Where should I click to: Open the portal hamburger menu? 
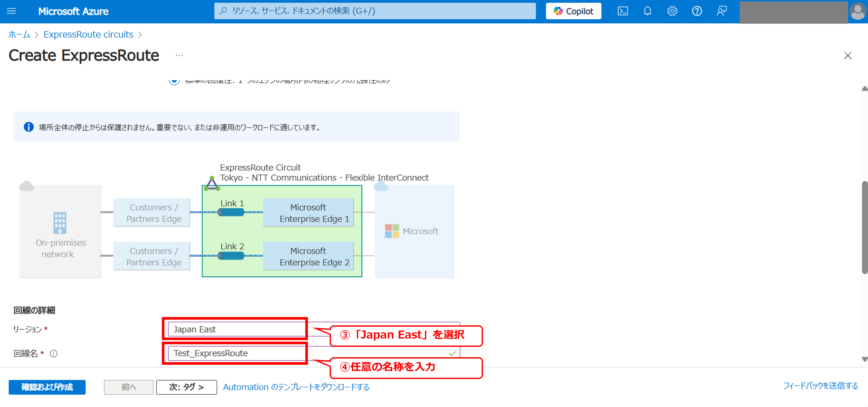click(x=11, y=11)
